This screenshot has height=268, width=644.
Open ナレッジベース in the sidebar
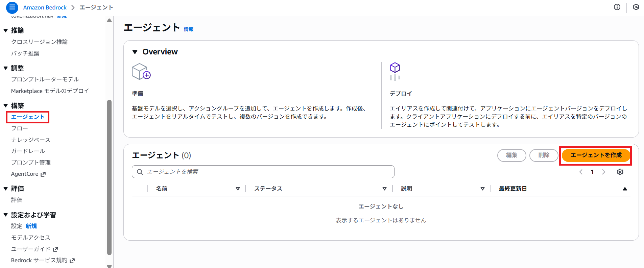click(31, 140)
